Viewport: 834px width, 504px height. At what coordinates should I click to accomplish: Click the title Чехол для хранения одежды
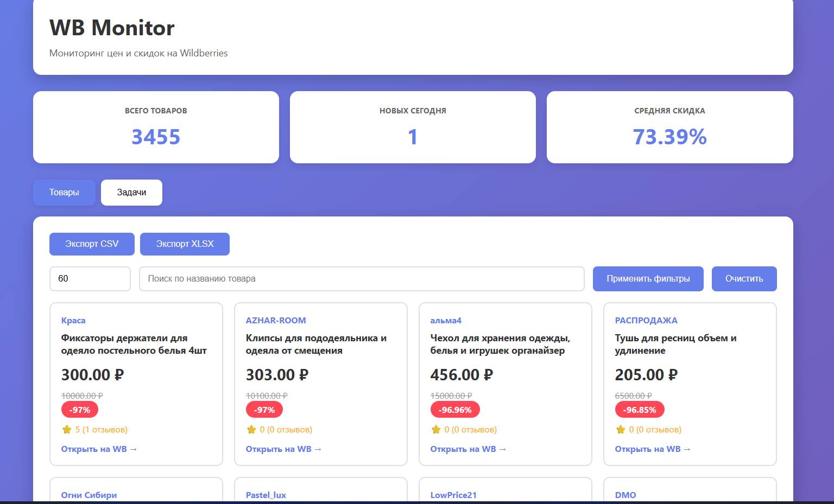(500, 344)
